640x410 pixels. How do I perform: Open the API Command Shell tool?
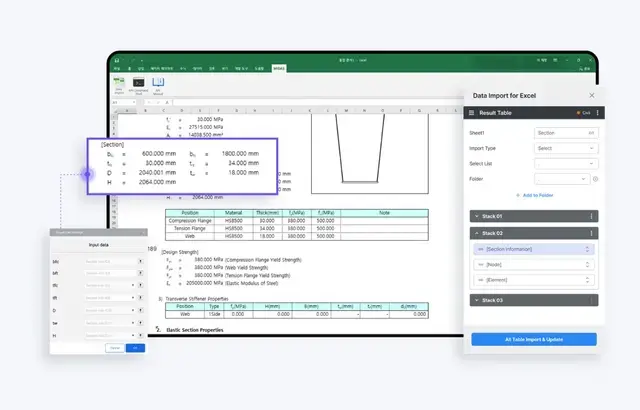(x=139, y=84)
